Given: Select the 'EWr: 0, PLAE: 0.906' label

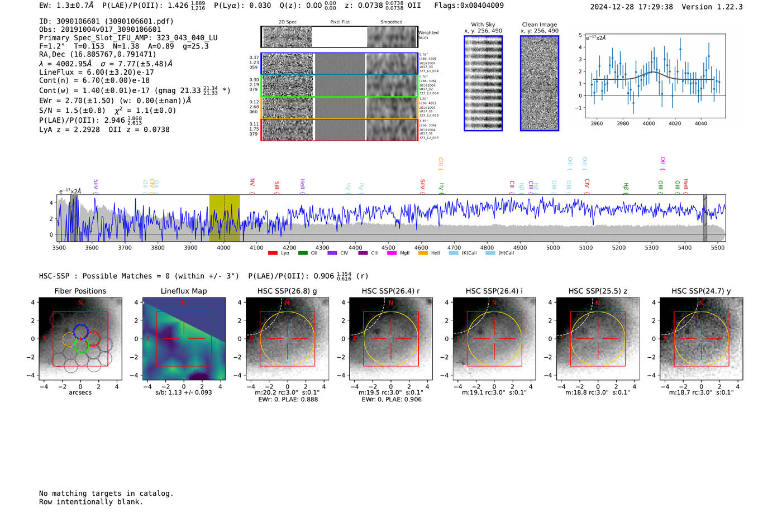Looking at the screenshot, I should (x=392, y=400).
